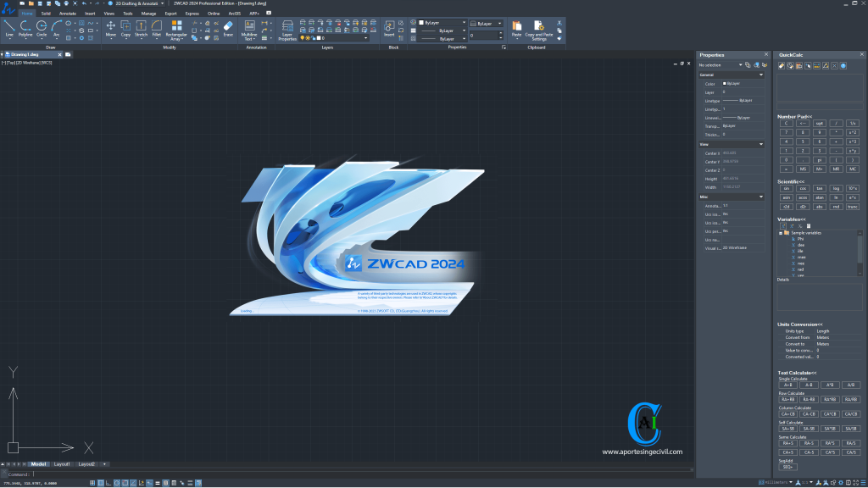The image size is (868, 488).
Task: Switch to the Layout1 tab
Action: coord(63,464)
